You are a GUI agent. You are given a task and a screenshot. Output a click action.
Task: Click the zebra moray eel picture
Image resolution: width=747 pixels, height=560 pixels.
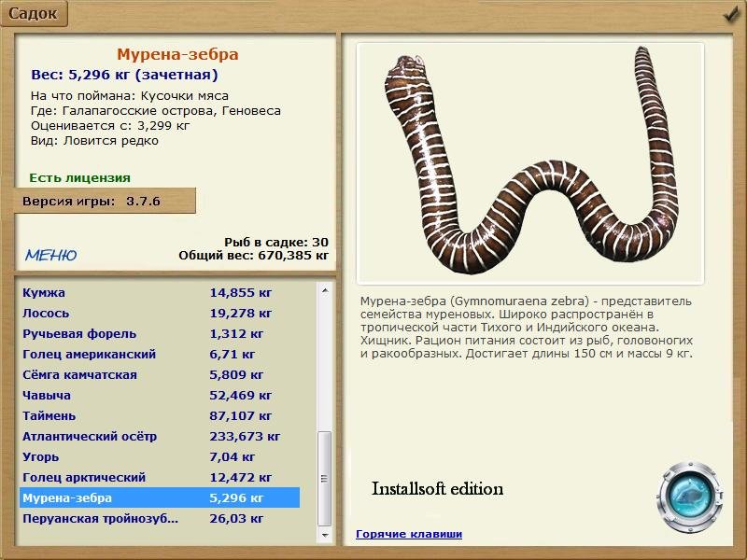[530, 163]
